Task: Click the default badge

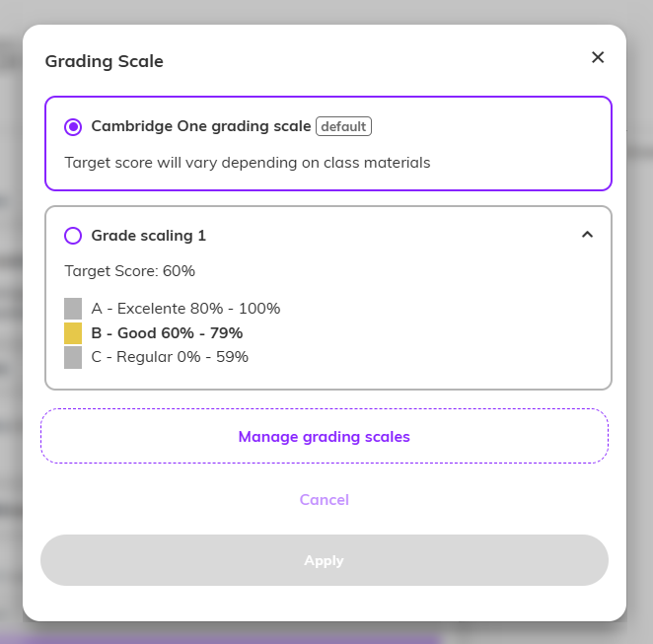Action: pyautogui.click(x=343, y=126)
